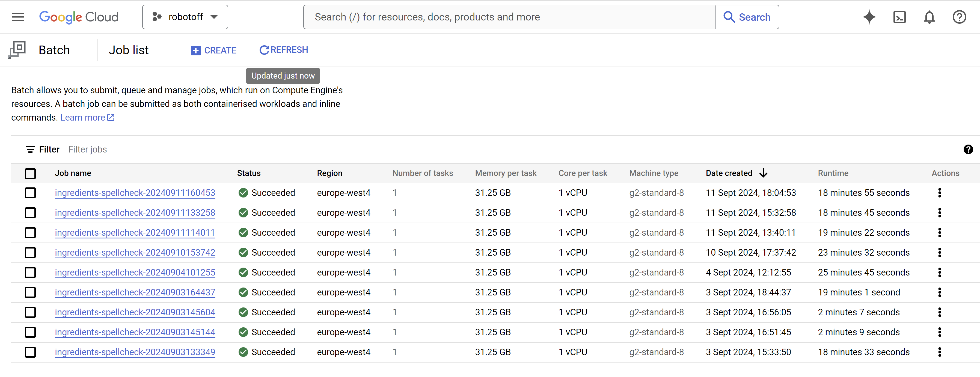Select all jobs with header checkbox
This screenshot has width=980, height=377.
coord(30,173)
